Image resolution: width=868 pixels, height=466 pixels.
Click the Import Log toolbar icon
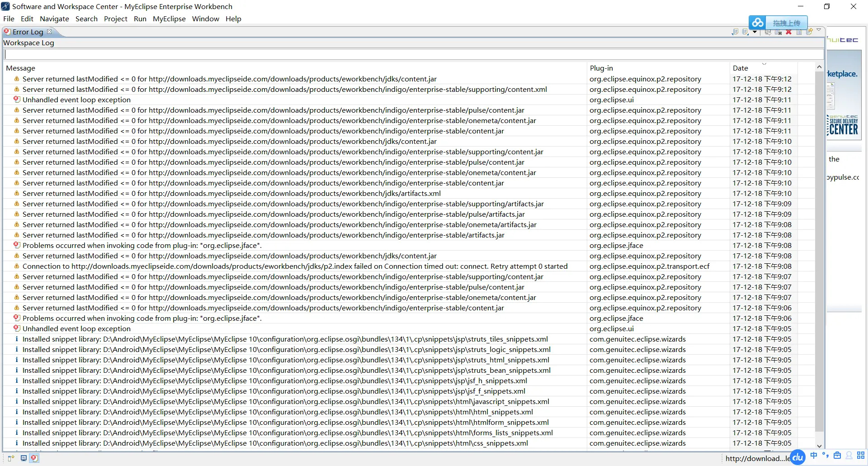tap(745, 32)
